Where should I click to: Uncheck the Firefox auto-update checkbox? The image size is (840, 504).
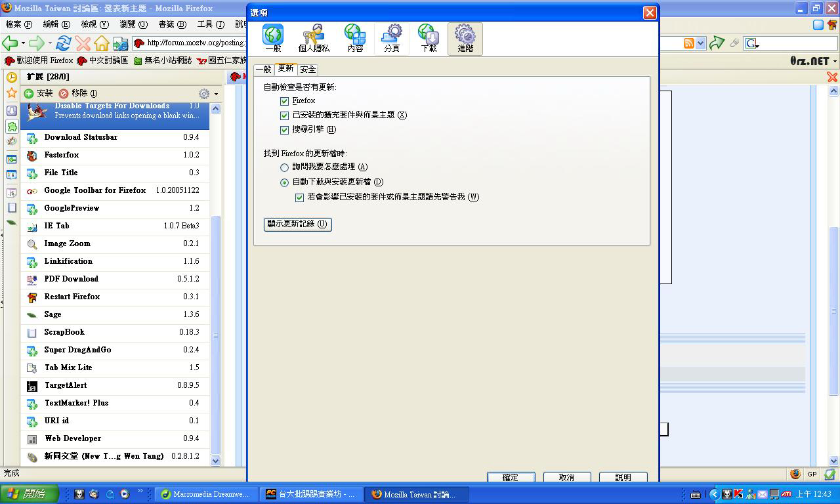click(284, 101)
